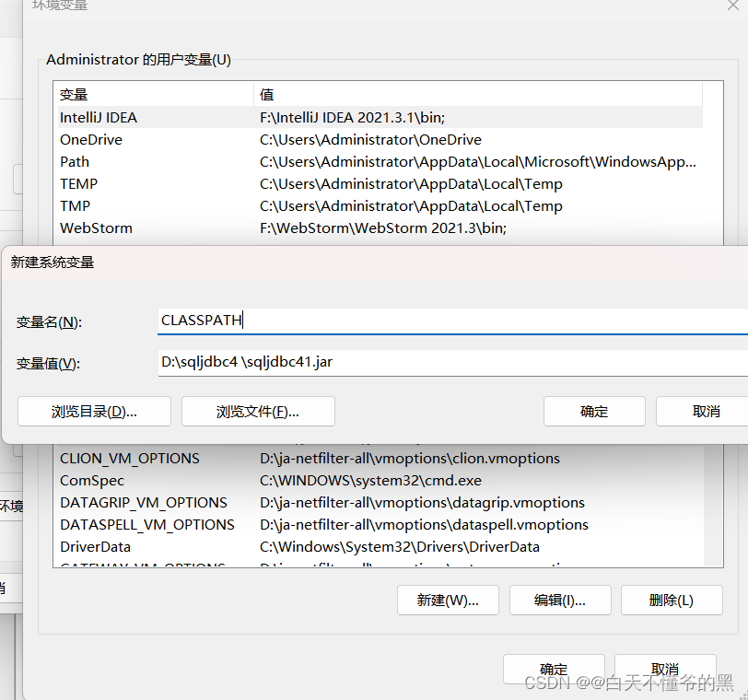Click the 变量 column header in user variables
Screen dimensions: 748x700
156,95
